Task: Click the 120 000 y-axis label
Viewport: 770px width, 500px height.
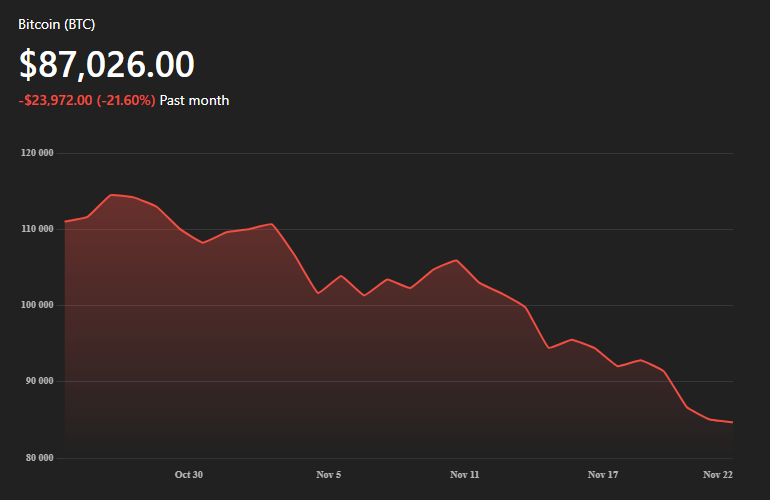Action: (36, 153)
